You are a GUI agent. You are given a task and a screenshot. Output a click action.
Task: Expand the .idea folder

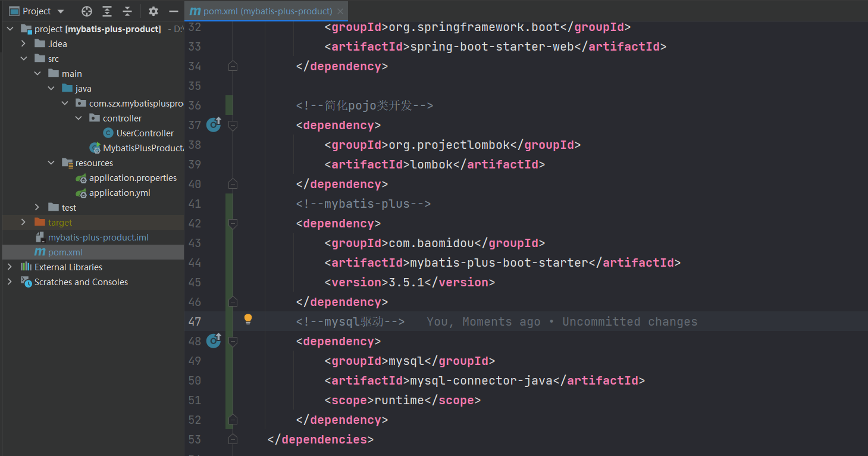tap(23, 43)
